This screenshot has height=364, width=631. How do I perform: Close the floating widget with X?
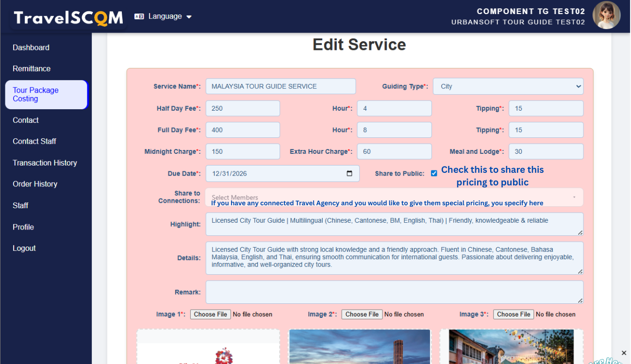click(624, 353)
